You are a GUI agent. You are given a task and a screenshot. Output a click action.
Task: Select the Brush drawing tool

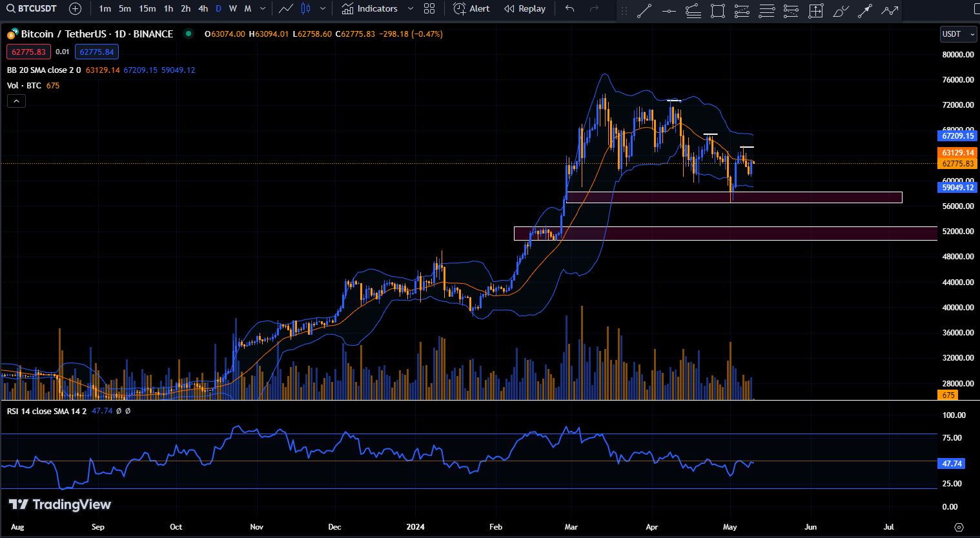click(x=840, y=10)
